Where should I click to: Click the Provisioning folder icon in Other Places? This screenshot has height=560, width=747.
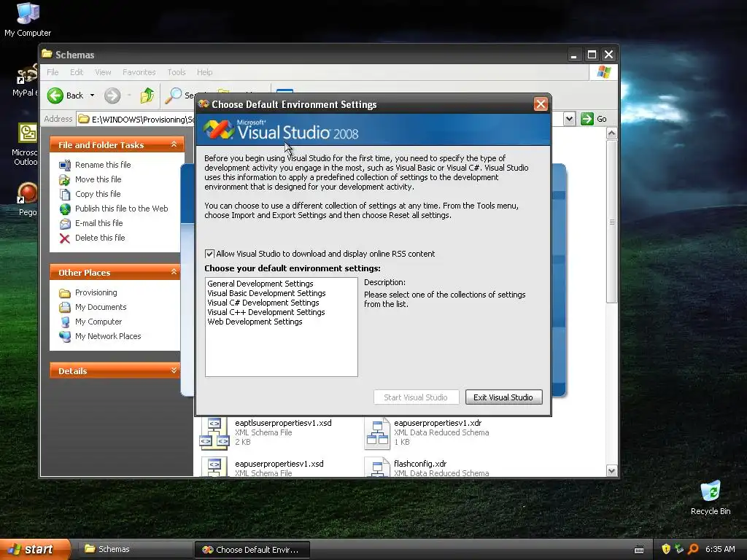[65, 293]
